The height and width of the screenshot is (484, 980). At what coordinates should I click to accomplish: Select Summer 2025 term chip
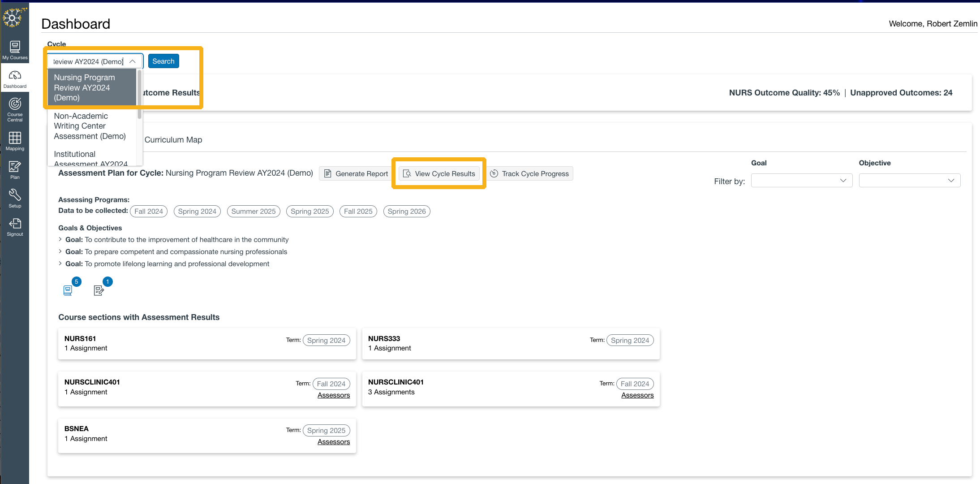(254, 212)
